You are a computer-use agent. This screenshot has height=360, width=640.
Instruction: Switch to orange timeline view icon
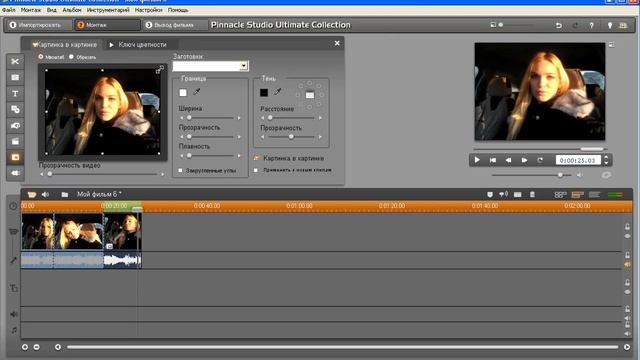click(x=578, y=195)
